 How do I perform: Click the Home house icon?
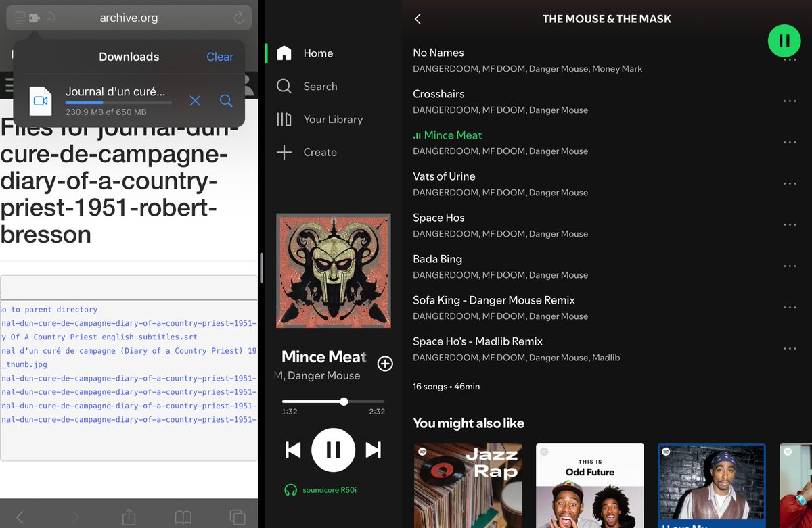pyautogui.click(x=284, y=53)
